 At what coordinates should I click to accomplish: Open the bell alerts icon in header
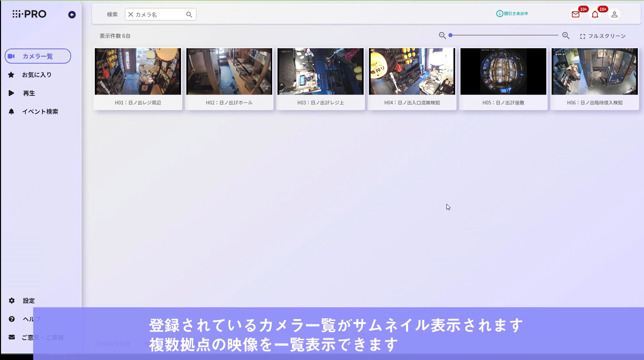(595, 14)
